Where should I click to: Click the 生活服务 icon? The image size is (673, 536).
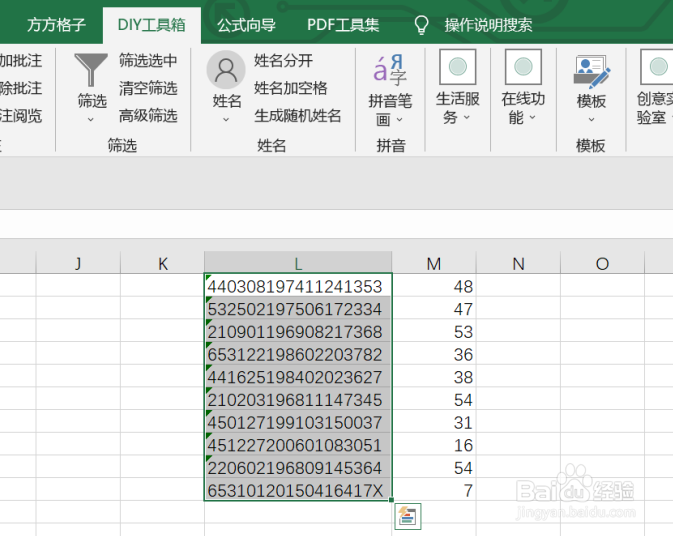click(458, 67)
